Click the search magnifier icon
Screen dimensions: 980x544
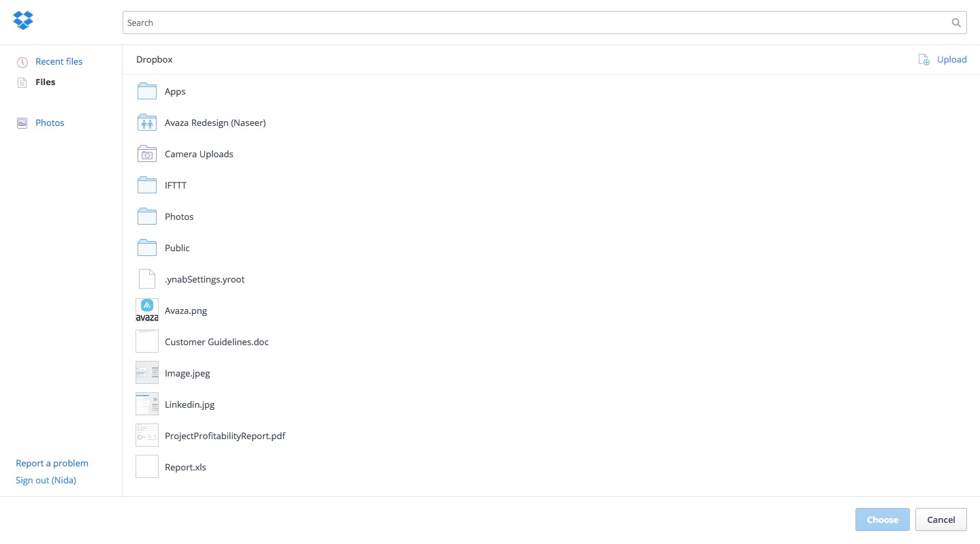tap(956, 22)
